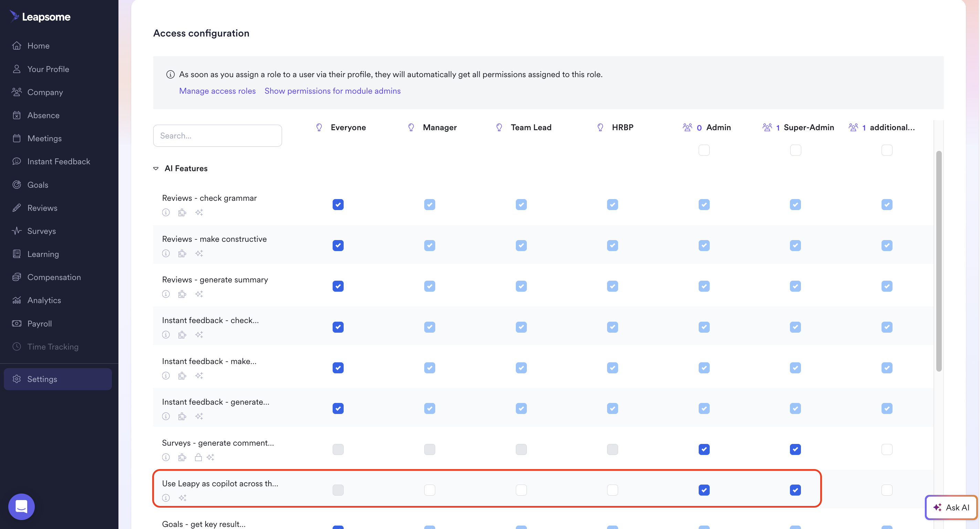
Task: Toggle Everyone checkbox for Reviews - check grammar
Action: tap(338, 204)
